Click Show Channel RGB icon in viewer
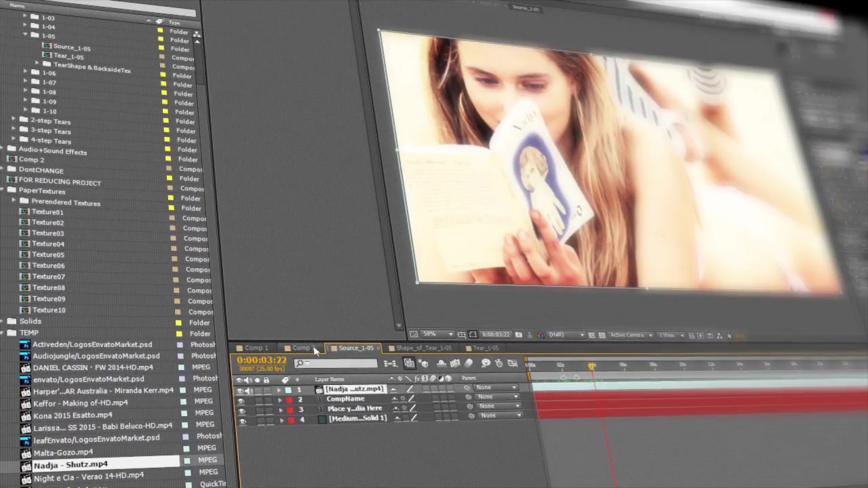868x488 pixels. [540, 335]
